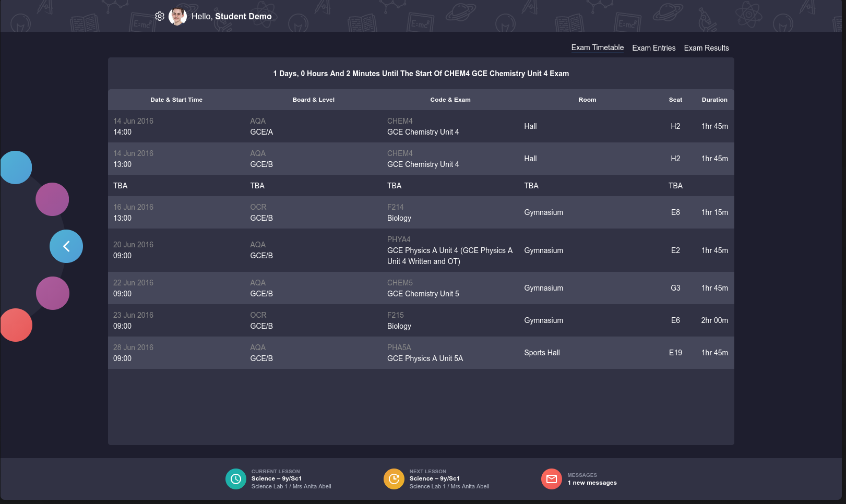The width and height of the screenshot is (846, 504).
Task: Click the teal current lesson clock icon
Action: pos(236,479)
